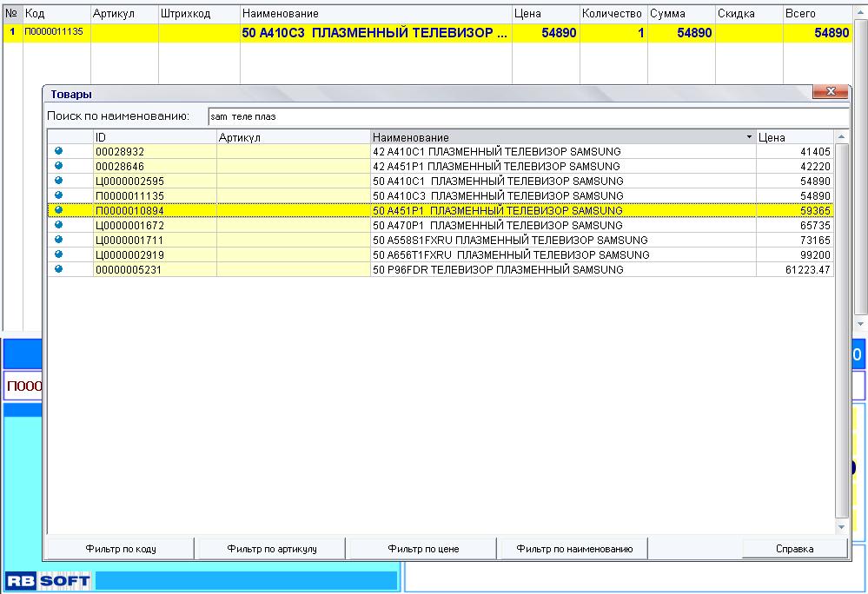Select 50 A656T1FXRU ПЛАЗМЕННЫЙ ТЕЛЕВИЗОР row
The image size is (868, 594).
tap(511, 254)
